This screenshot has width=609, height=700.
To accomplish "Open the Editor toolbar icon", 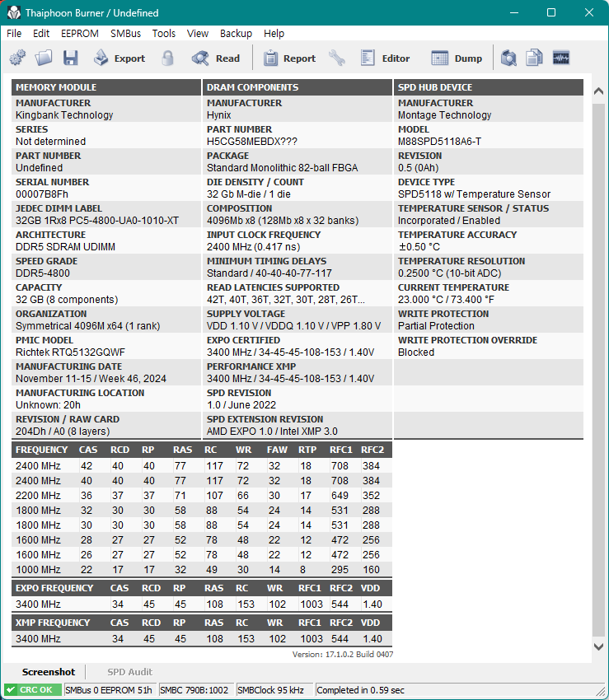I will point(368,58).
